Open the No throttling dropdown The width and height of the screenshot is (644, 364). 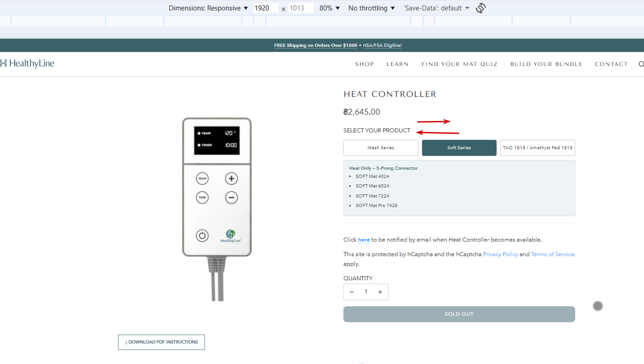click(x=372, y=8)
